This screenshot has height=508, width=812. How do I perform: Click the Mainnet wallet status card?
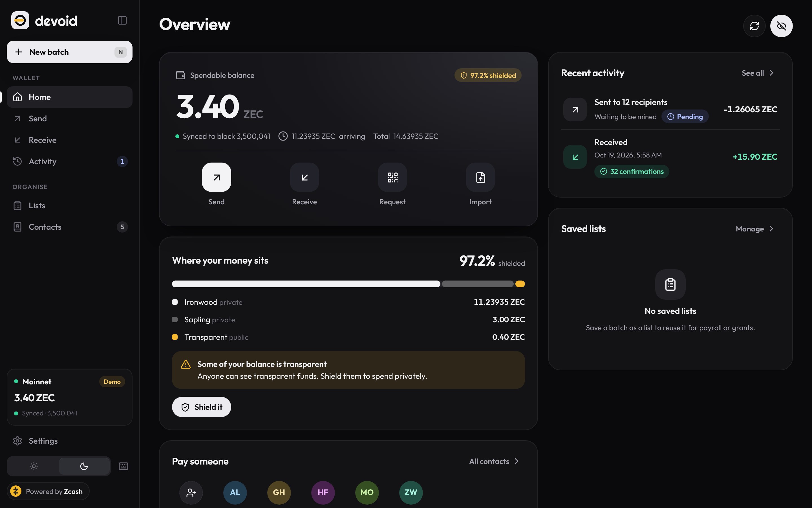tap(69, 397)
